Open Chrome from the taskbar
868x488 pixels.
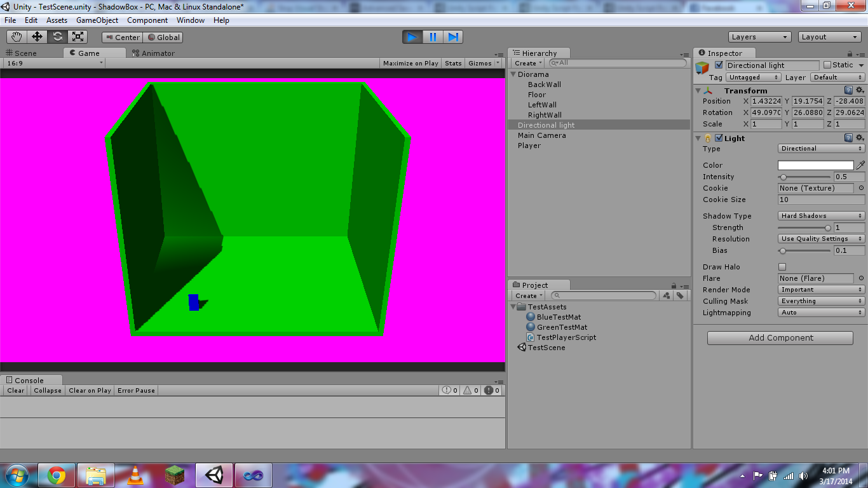[56, 475]
